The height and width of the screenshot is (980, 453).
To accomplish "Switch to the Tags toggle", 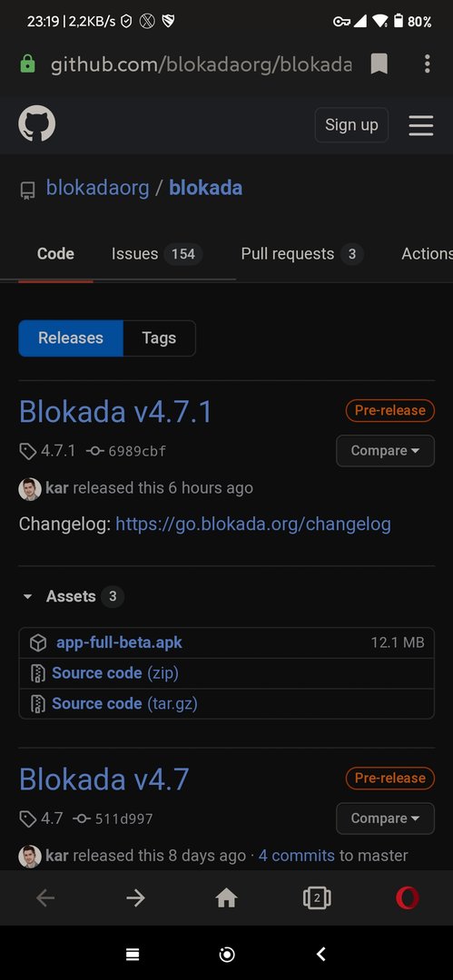I will point(159,338).
